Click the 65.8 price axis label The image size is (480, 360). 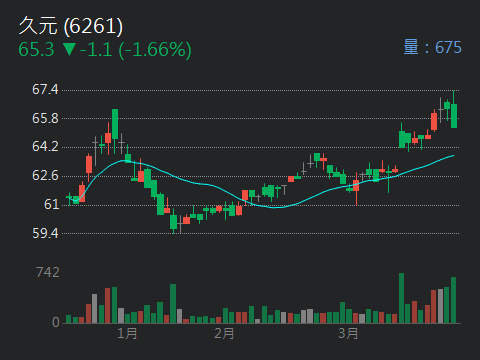45,118
